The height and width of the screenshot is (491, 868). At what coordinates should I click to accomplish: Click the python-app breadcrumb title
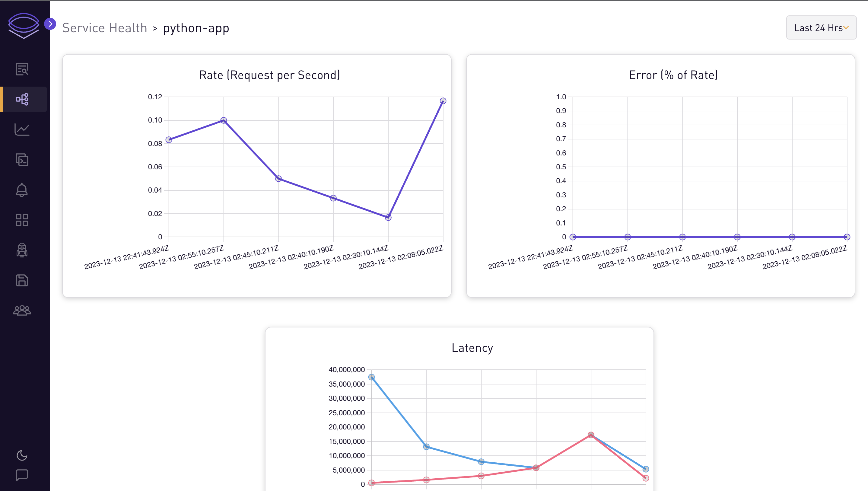(196, 28)
